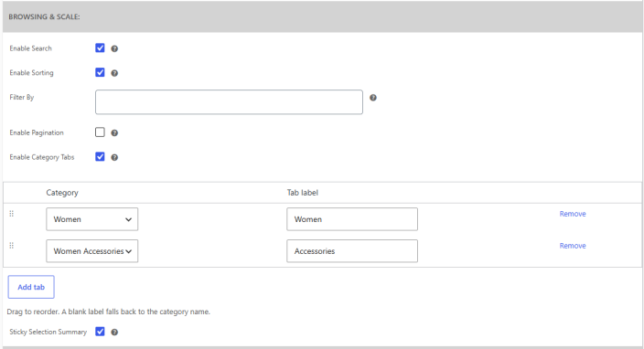Click drag handle of Women Accessories row
The height and width of the screenshot is (349, 644).
(12, 246)
